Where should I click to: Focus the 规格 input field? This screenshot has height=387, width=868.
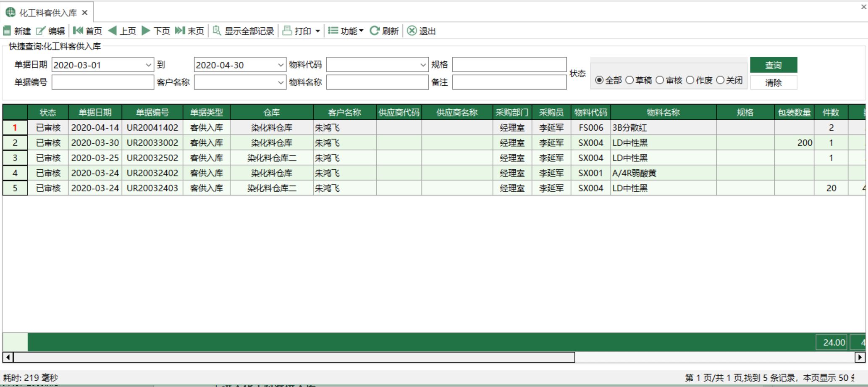coord(509,65)
